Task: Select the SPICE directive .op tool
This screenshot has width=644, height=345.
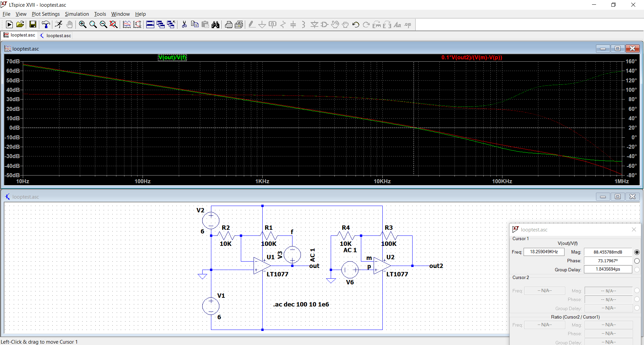Action: pos(408,24)
